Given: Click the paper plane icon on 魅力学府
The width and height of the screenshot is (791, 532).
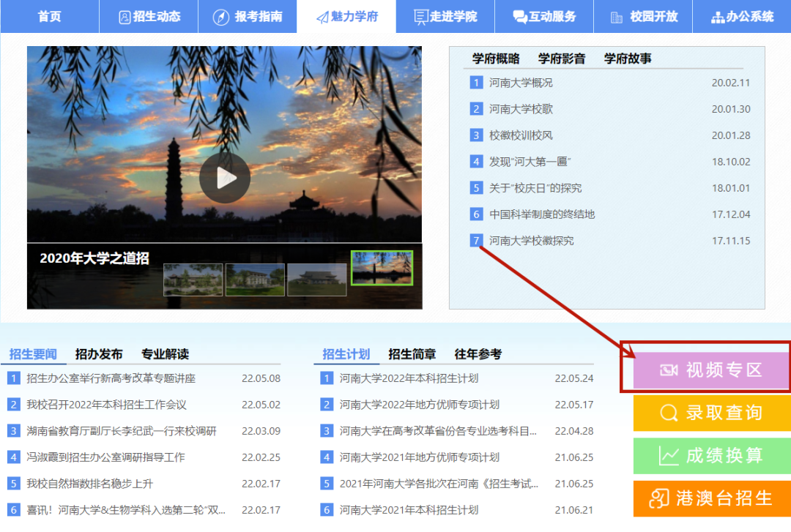Looking at the screenshot, I should (x=322, y=17).
